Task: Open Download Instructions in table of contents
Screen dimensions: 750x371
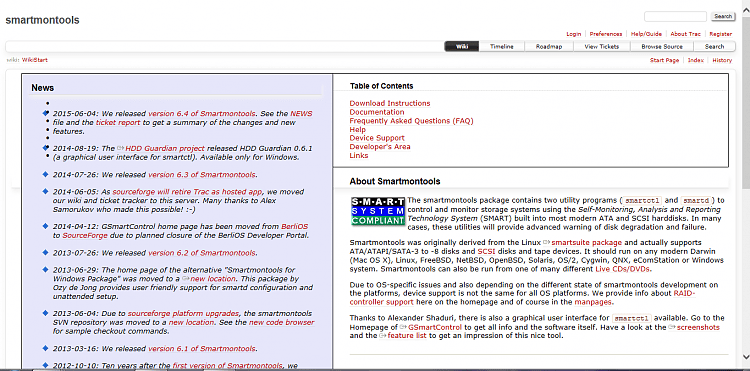Action: [390, 103]
